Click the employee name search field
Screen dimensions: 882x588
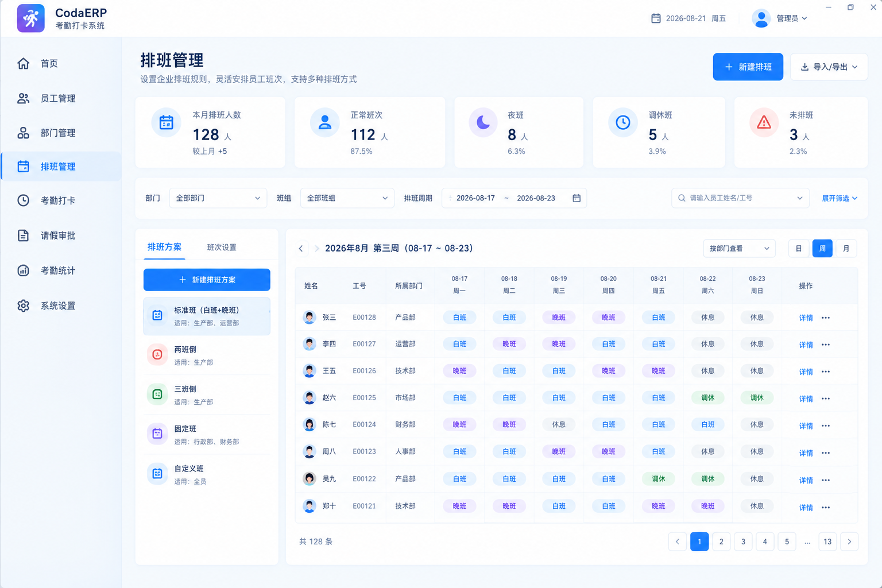point(740,198)
